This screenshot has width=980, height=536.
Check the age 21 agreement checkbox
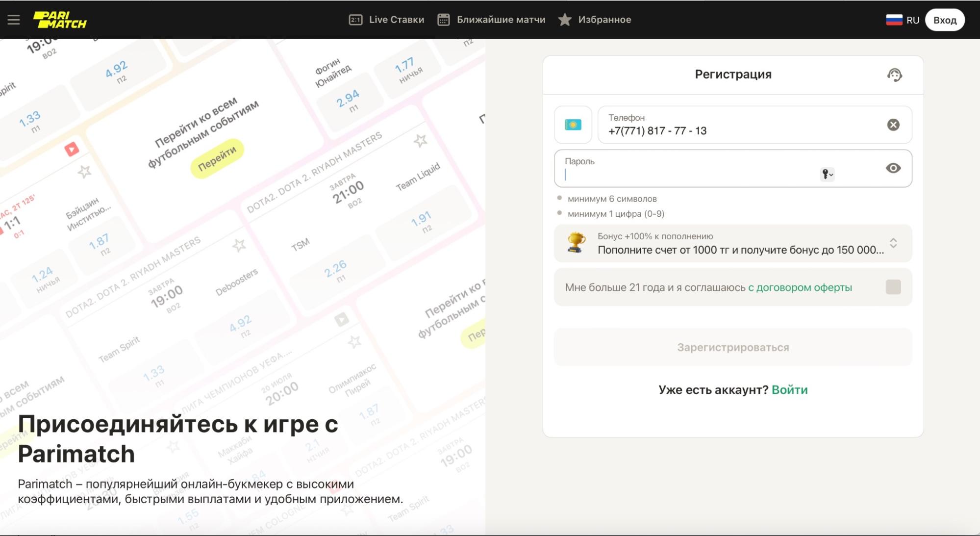tap(893, 287)
